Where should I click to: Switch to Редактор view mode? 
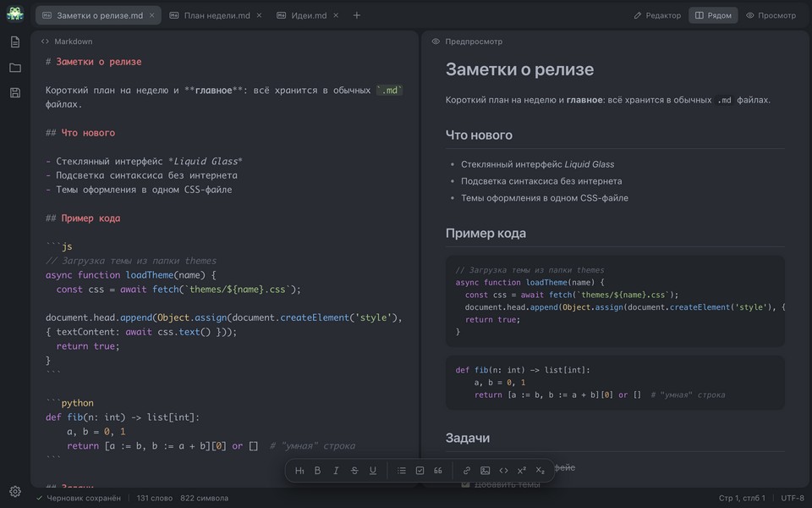click(x=657, y=15)
